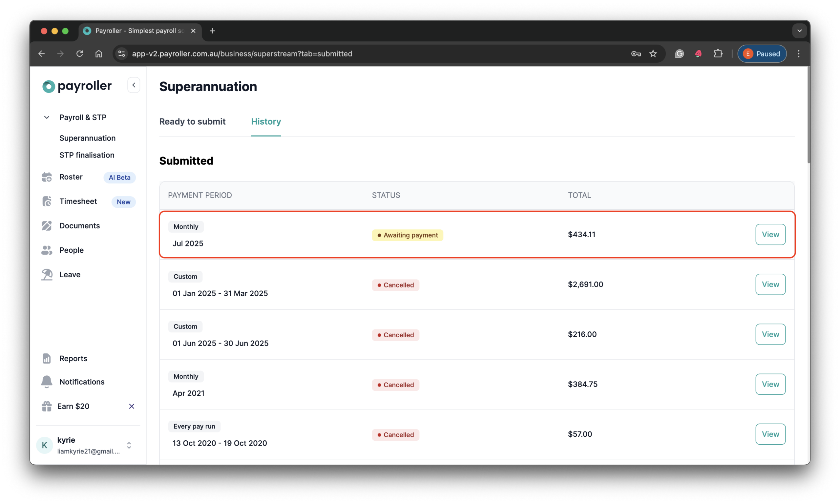Screen dimensions: 840x504
Task: Click the PAYMENT PERIOD column header
Action: pyautogui.click(x=200, y=195)
